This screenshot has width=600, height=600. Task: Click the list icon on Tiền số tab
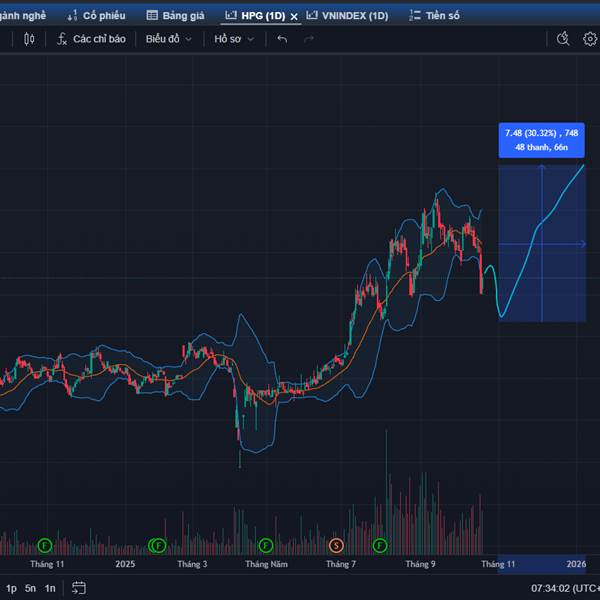(x=415, y=15)
